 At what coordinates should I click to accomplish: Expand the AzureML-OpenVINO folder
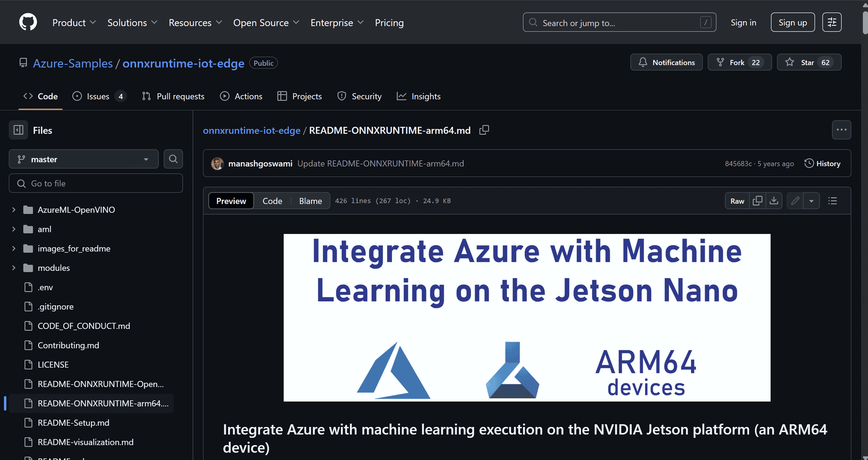(14, 210)
